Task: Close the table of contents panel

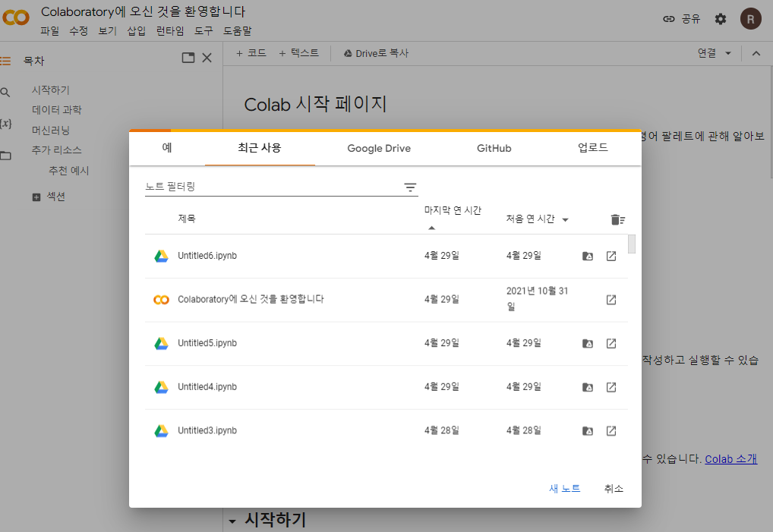Action: (x=207, y=58)
